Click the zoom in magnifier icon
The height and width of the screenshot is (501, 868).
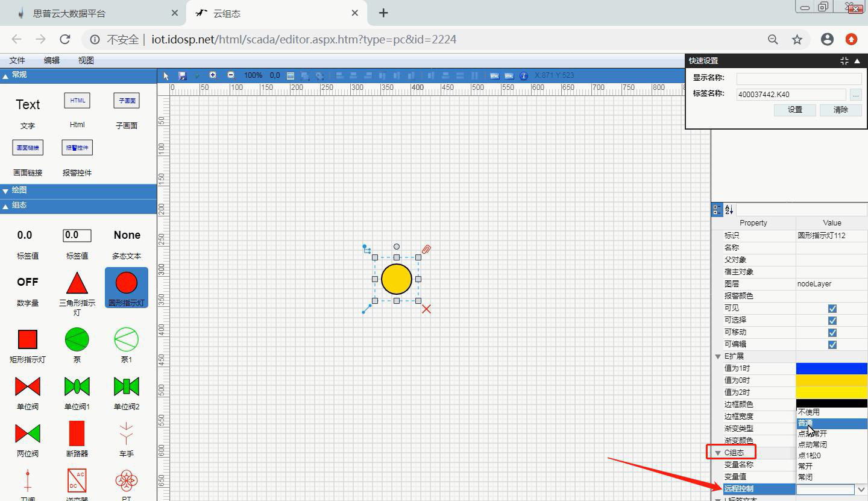point(213,75)
